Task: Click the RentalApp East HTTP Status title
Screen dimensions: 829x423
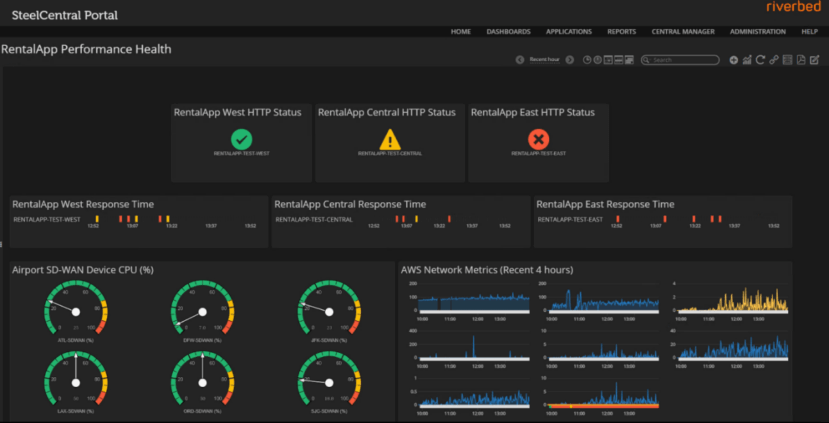Action: tap(533, 113)
